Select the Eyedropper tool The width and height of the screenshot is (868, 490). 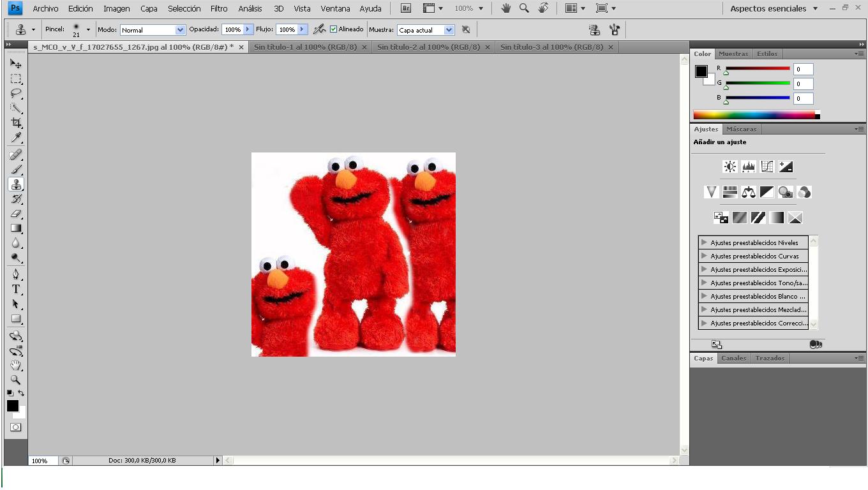click(x=16, y=137)
